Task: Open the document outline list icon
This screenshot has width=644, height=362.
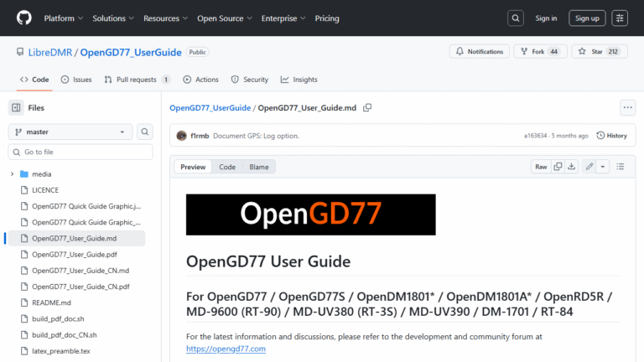Action: click(x=621, y=167)
